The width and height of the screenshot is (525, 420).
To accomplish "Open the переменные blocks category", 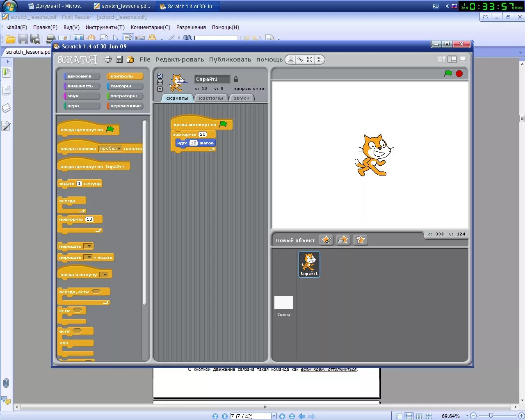I will [x=125, y=106].
